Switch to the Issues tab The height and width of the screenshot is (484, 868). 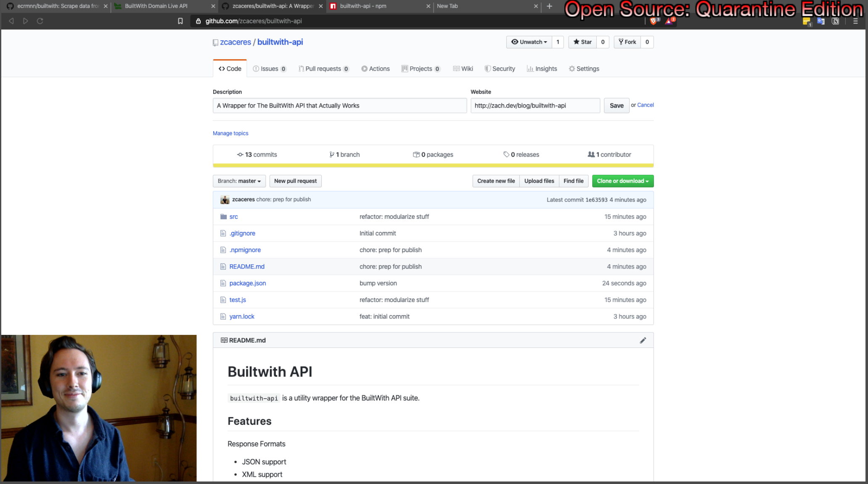269,69
